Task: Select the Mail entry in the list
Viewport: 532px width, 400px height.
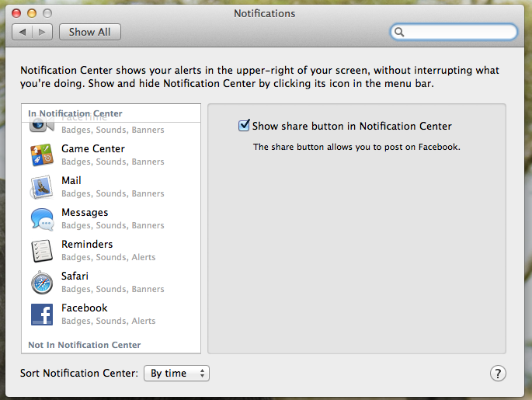Action: tap(111, 187)
